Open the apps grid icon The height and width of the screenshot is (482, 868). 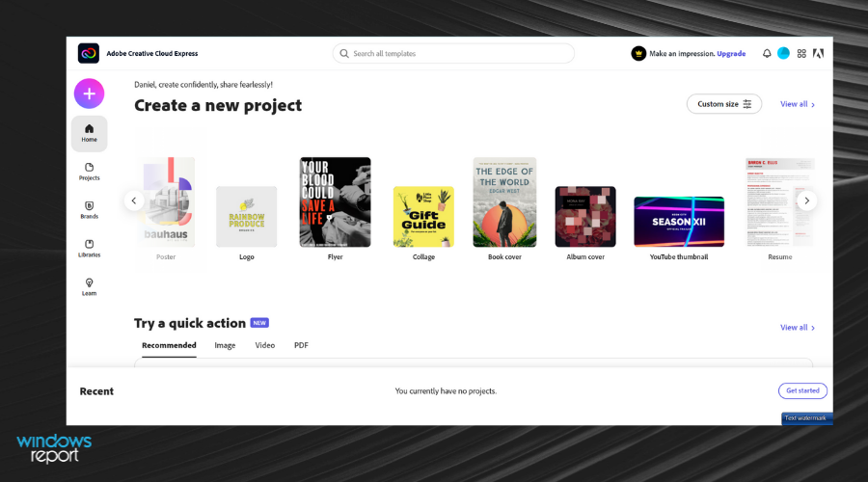(801, 54)
